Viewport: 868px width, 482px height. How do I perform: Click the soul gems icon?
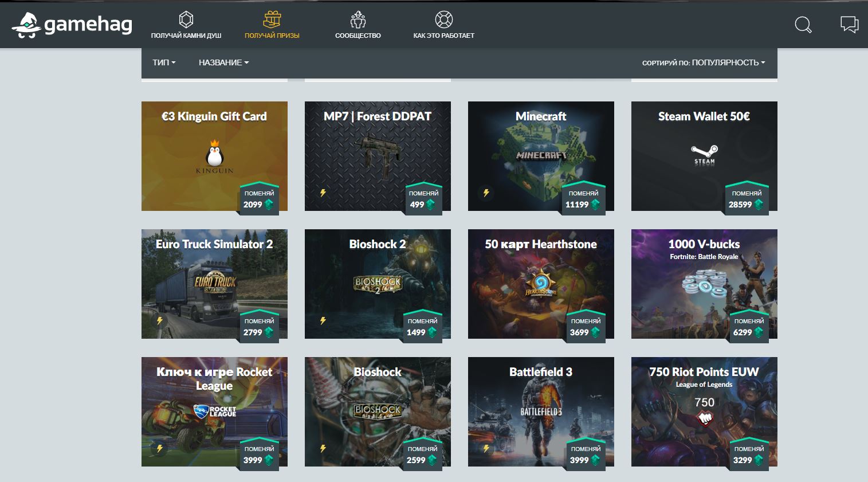186,20
